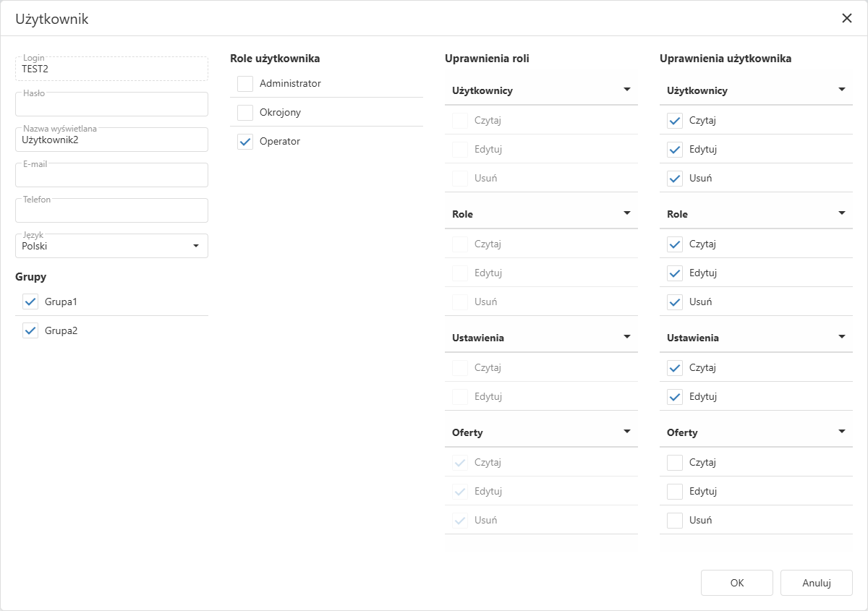Click into the Telefon field

pyautogui.click(x=111, y=211)
